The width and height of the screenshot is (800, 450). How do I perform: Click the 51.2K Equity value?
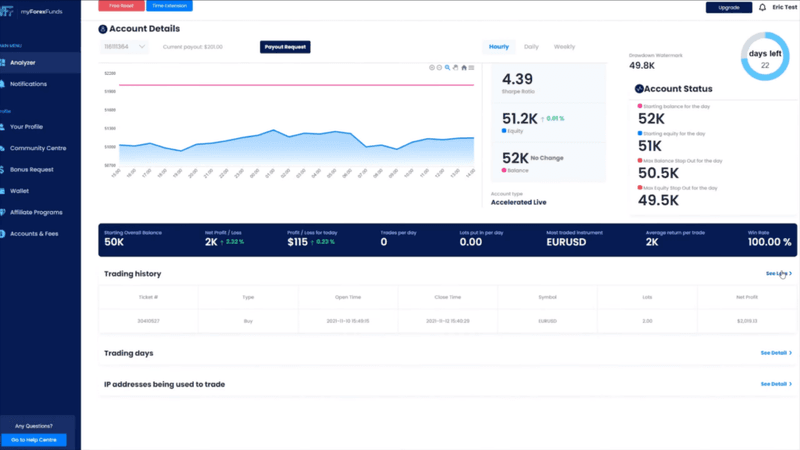(519, 119)
